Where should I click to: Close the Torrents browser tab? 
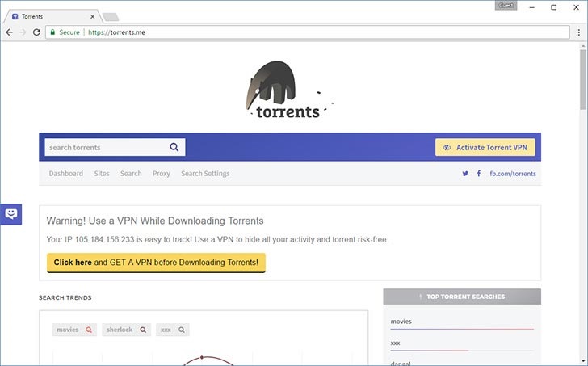pos(92,16)
